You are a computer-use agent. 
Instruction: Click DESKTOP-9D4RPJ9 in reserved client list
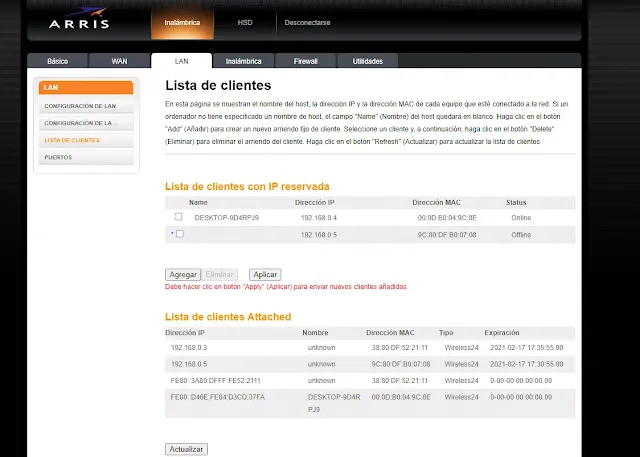(x=227, y=218)
